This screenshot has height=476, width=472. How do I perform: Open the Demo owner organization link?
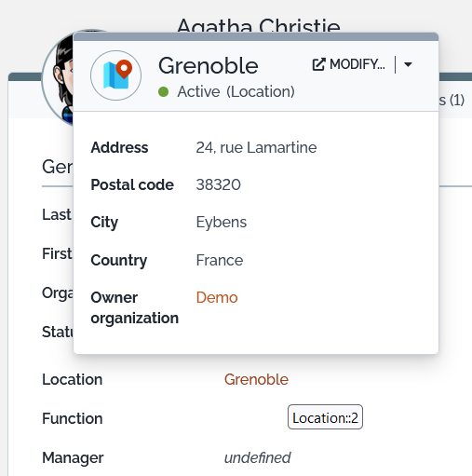(x=217, y=297)
